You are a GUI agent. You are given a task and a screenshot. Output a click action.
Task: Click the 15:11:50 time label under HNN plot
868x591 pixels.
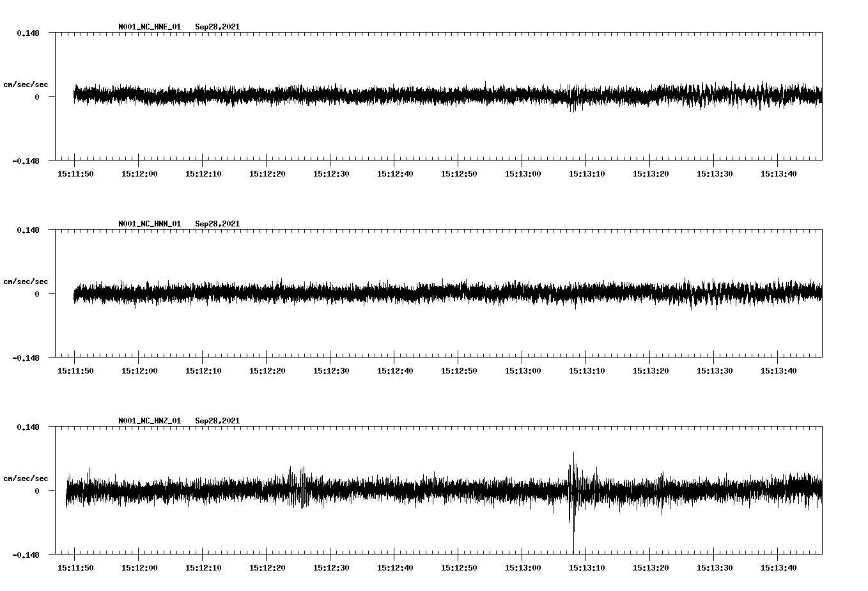coord(75,371)
